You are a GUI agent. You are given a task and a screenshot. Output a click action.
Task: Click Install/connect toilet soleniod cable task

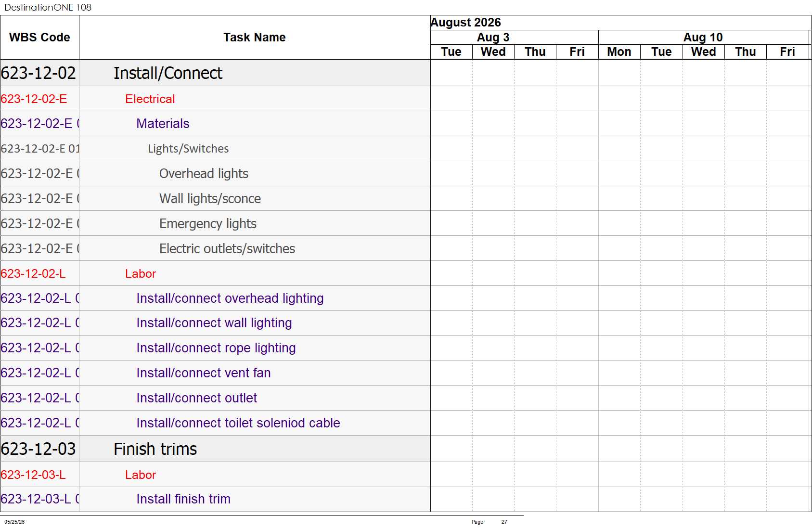[238, 423]
